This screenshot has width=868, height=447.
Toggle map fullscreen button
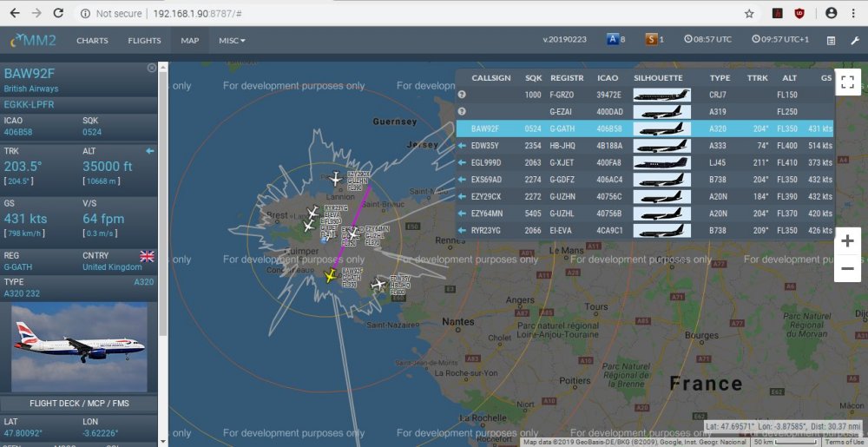[x=847, y=82]
